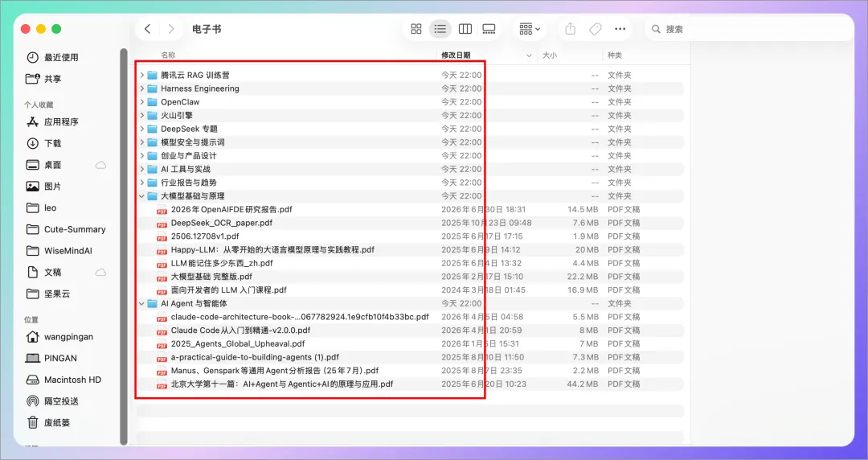Switch to icon grid view
868x460 pixels.
click(416, 29)
